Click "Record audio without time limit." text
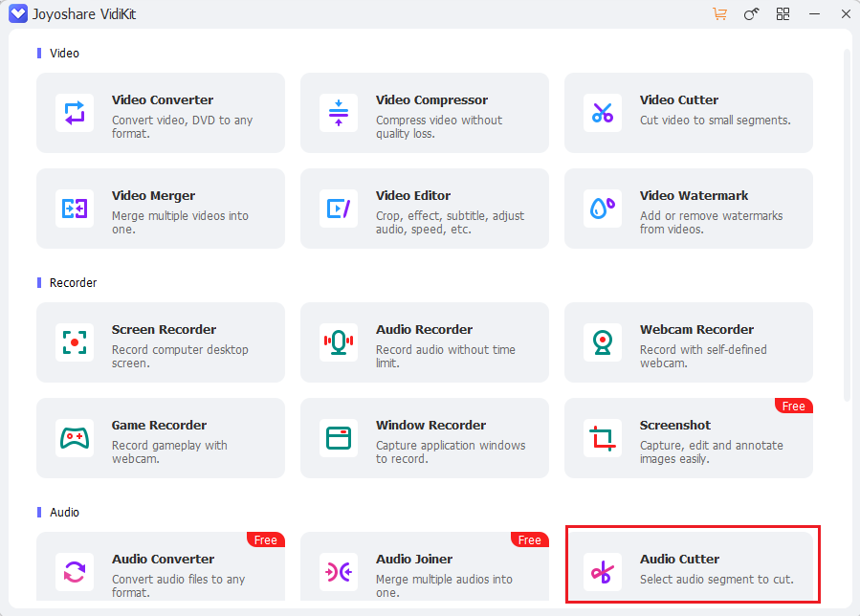This screenshot has width=860, height=616. point(446,356)
